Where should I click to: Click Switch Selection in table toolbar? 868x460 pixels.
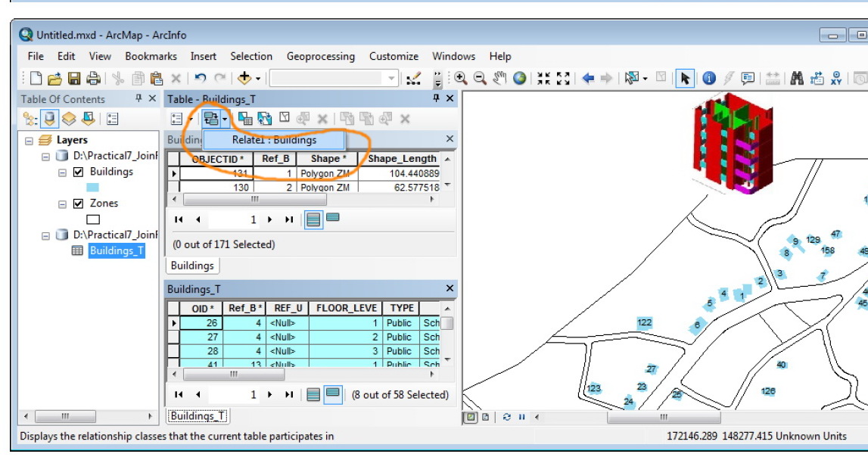click(264, 119)
